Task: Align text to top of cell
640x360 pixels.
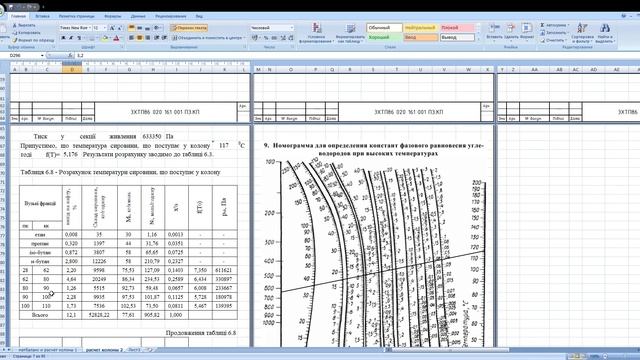Action: click(x=131, y=28)
